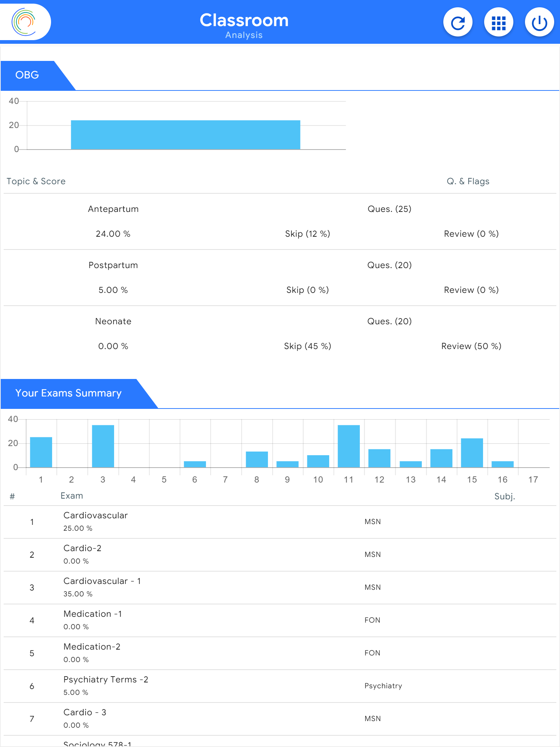This screenshot has height=747, width=560.
Task: Select the Neonate topic
Action: [113, 322]
